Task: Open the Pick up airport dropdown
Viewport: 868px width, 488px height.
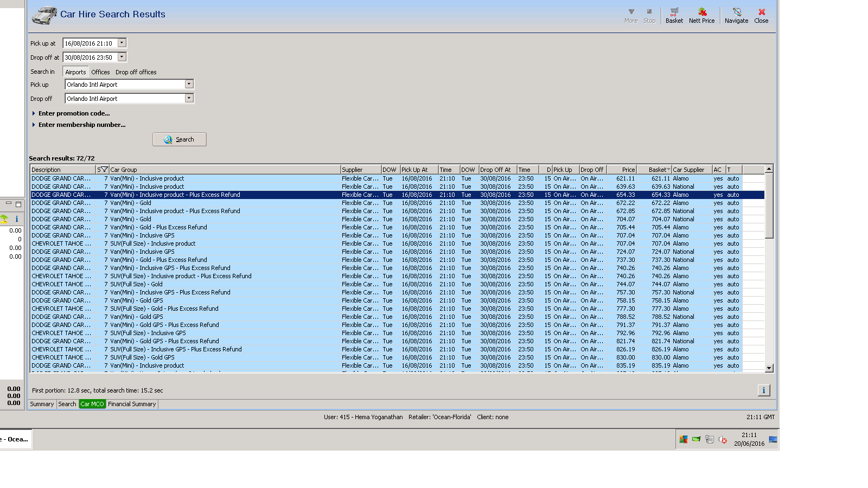Action: click(x=189, y=84)
